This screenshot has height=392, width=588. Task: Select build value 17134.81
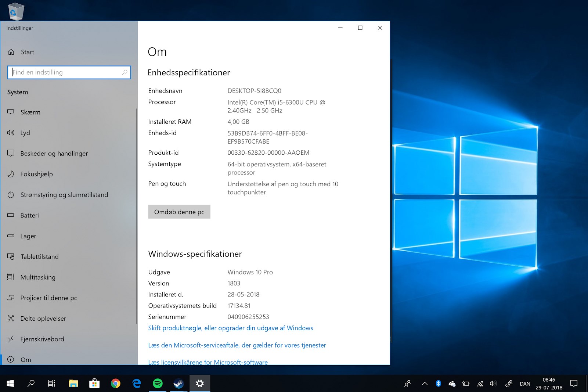click(x=239, y=306)
